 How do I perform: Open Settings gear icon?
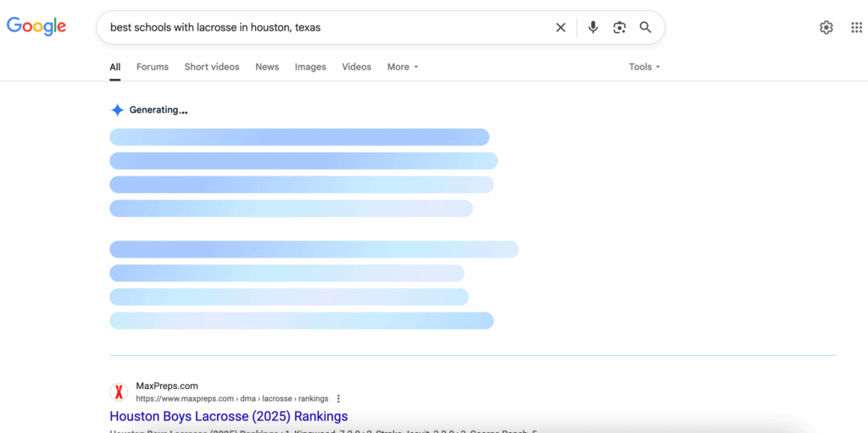pyautogui.click(x=826, y=27)
